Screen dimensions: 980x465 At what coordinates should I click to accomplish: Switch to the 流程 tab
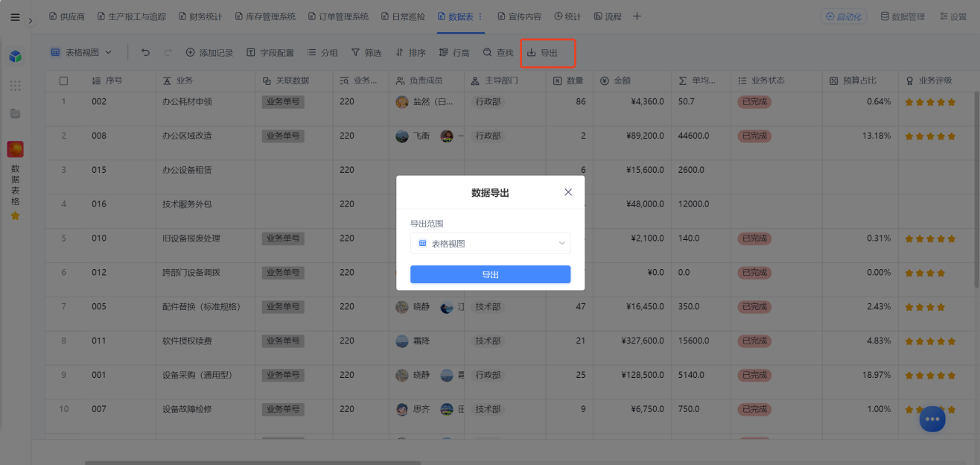pyautogui.click(x=608, y=16)
